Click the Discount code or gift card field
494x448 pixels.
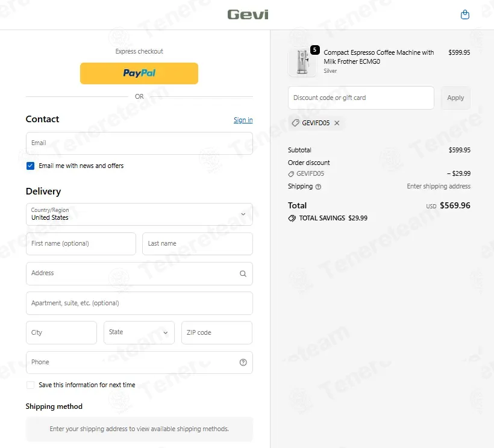(x=361, y=98)
